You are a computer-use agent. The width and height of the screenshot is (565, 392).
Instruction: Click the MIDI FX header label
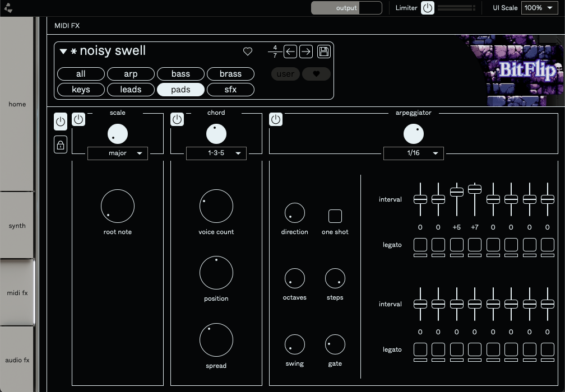click(67, 26)
